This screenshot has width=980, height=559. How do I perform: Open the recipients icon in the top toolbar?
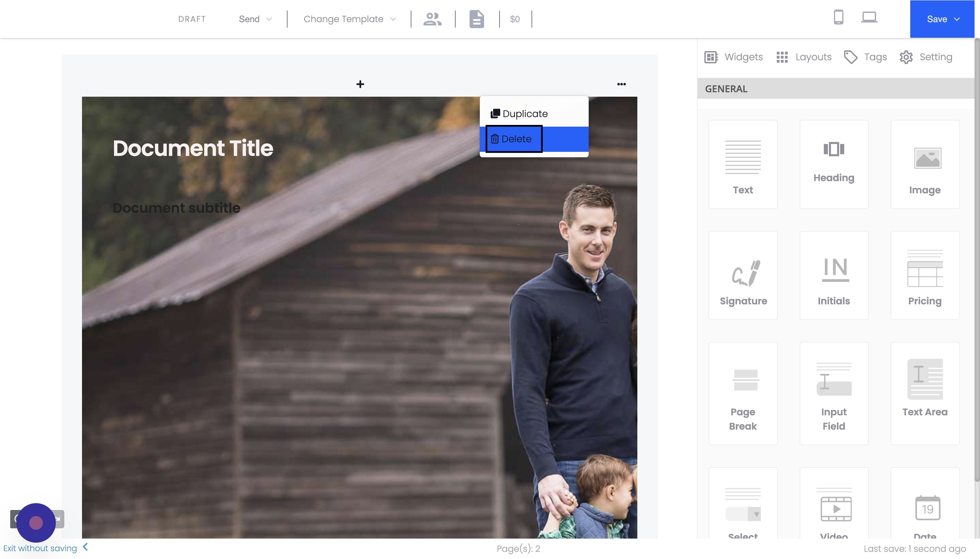pyautogui.click(x=432, y=19)
